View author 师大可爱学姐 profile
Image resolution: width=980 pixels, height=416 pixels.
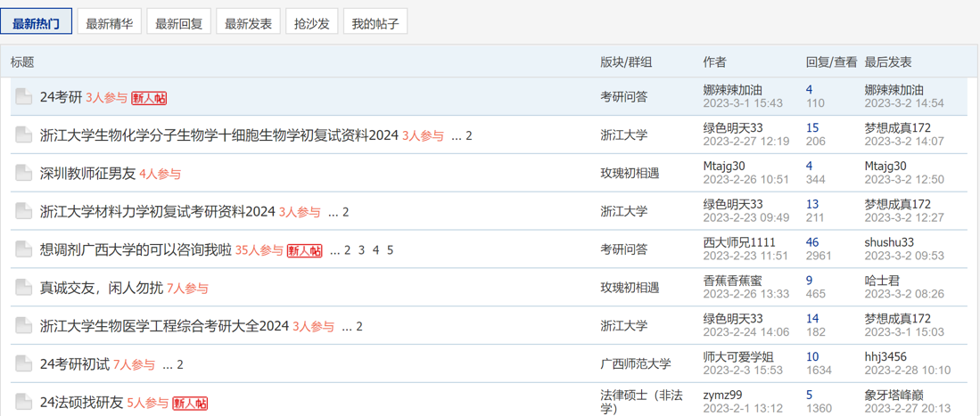tap(738, 357)
